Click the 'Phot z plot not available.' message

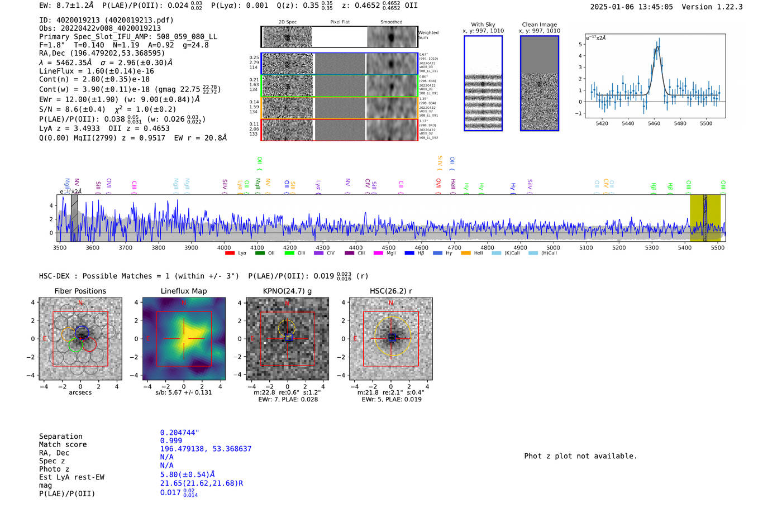click(x=580, y=456)
